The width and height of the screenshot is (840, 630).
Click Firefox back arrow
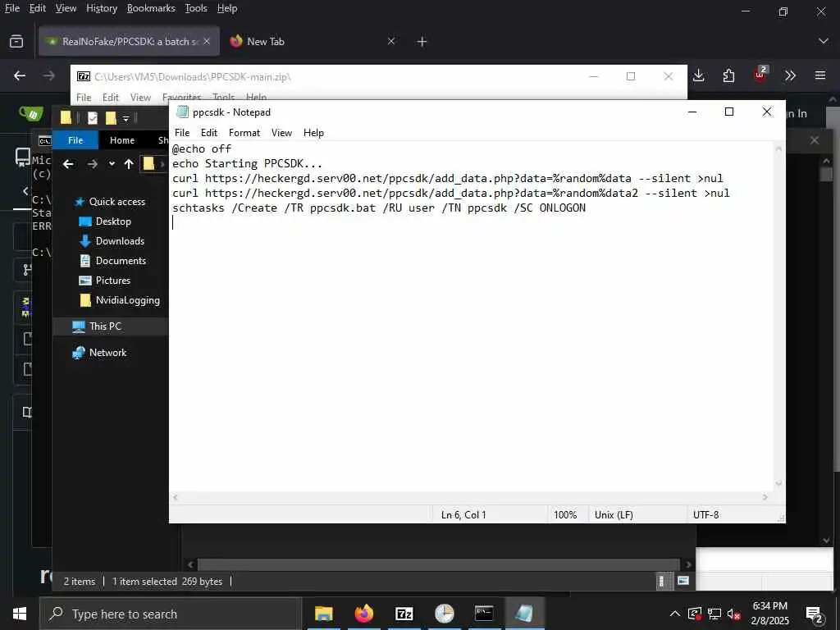[20, 75]
